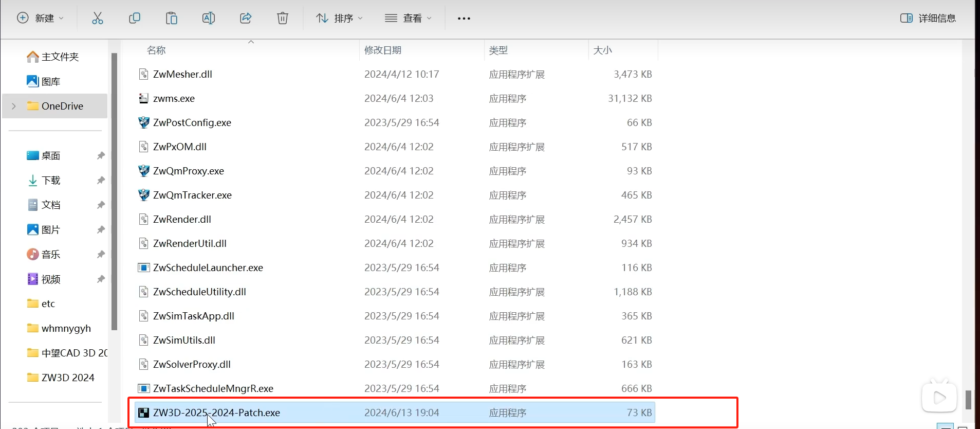Click the Cut scissors icon
The width and height of the screenshot is (980, 429).
point(98,19)
